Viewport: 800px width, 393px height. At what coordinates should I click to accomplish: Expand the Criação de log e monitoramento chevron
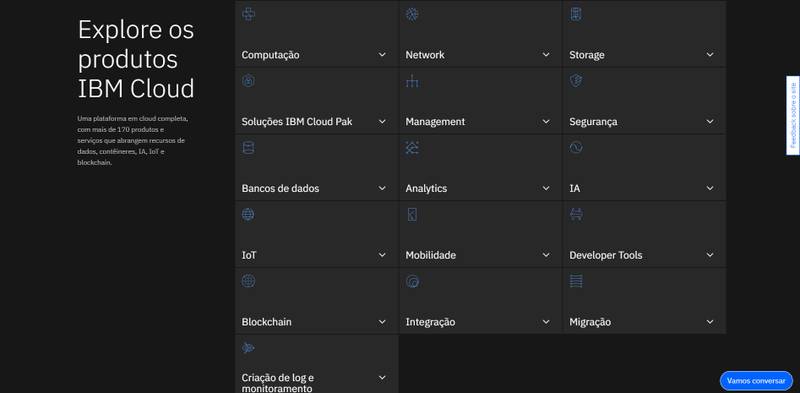click(382, 378)
